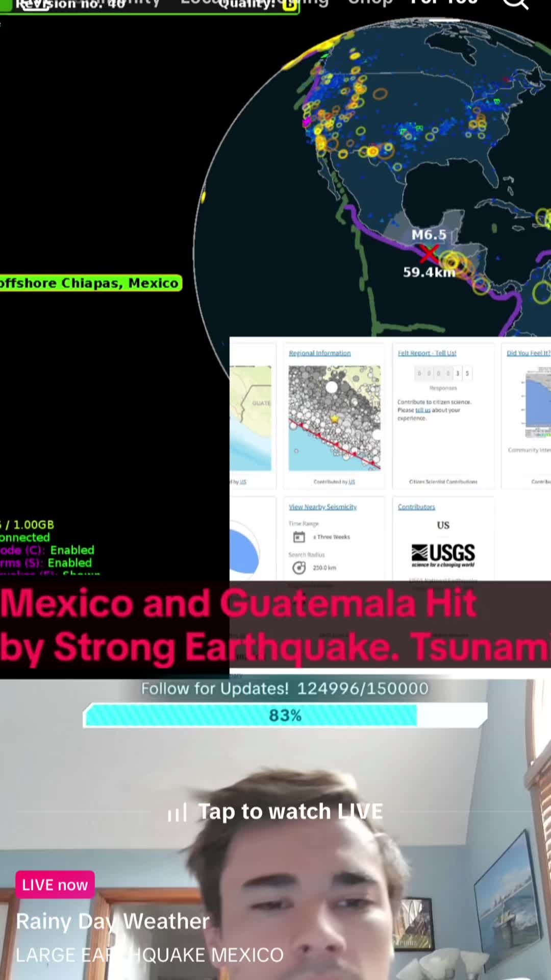Open the Shop tab
Screen dimensions: 551x980
tap(370, 3)
